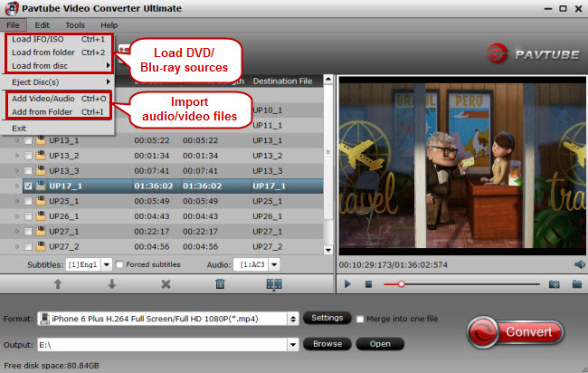
Task: Select Add from Folder menu entry
Action: 59,112
